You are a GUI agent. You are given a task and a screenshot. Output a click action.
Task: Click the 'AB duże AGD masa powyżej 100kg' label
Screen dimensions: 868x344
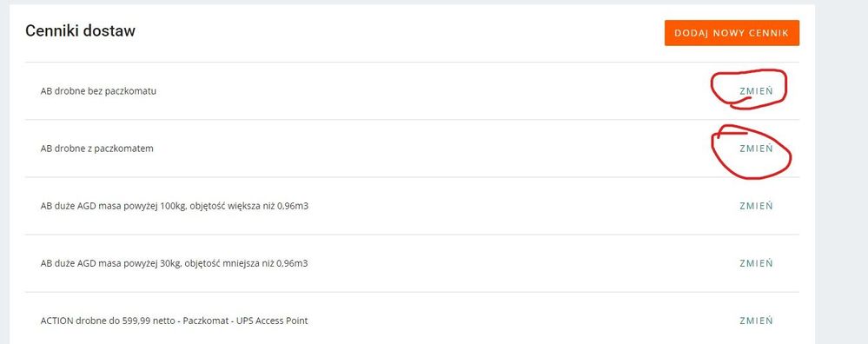click(115, 206)
